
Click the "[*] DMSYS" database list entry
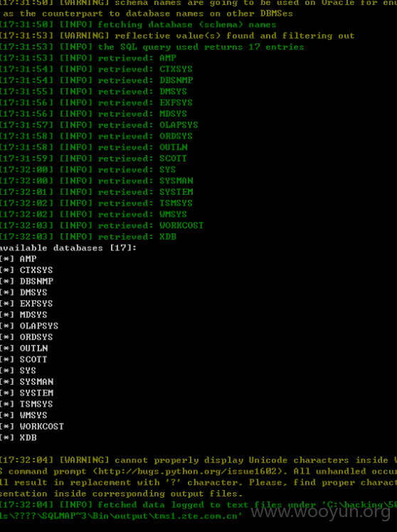pyautogui.click(x=23, y=293)
